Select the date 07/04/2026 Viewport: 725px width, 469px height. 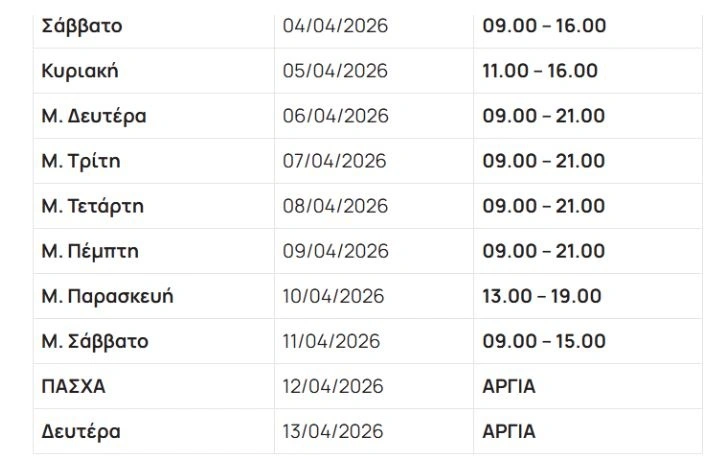click(x=335, y=161)
